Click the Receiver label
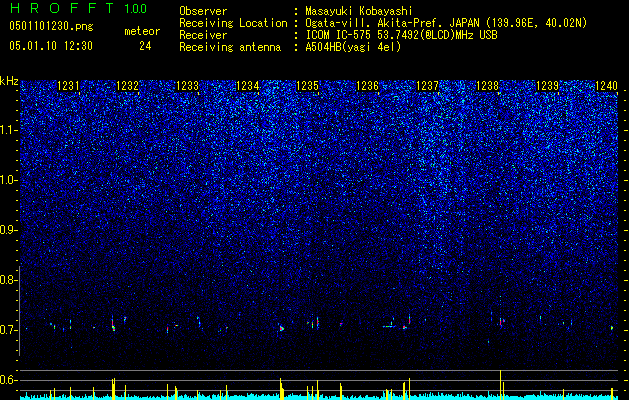The width and height of the screenshot is (629, 400). (x=203, y=35)
